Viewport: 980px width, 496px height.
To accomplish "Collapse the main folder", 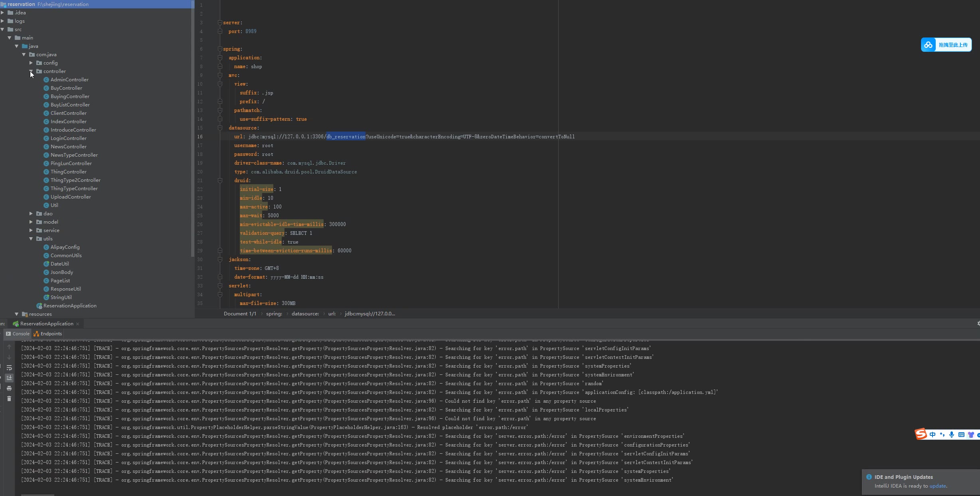I will [9, 37].
